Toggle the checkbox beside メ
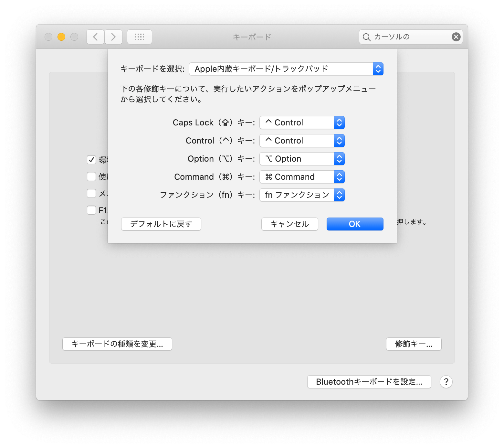The width and height of the screenshot is (504, 448). click(91, 193)
